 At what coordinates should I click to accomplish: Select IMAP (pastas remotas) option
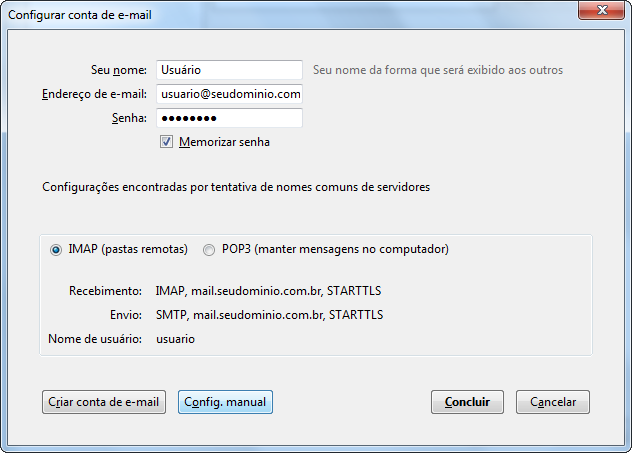pos(56,249)
